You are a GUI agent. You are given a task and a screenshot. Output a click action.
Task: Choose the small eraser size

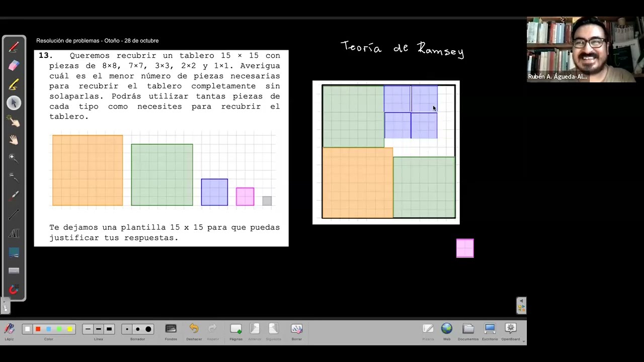(127, 329)
